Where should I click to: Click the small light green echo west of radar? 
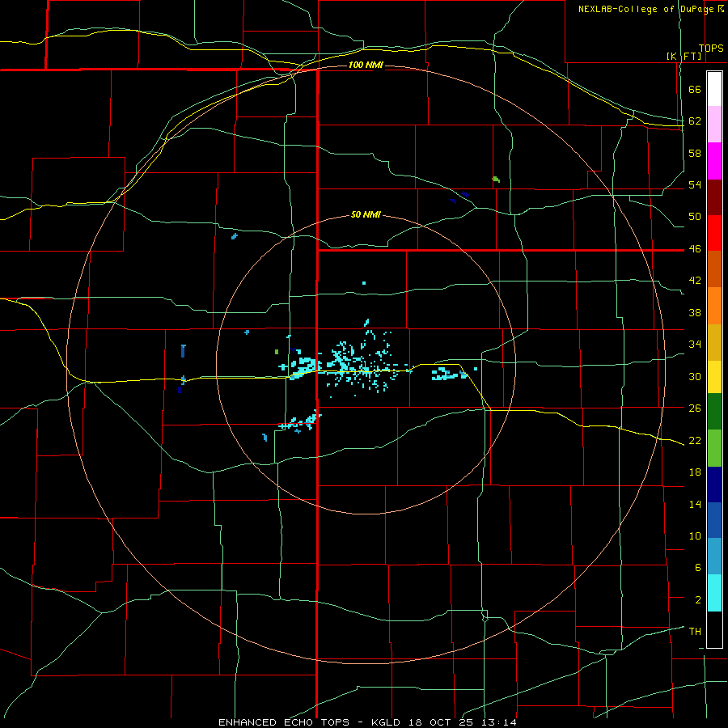pyautogui.click(x=277, y=352)
